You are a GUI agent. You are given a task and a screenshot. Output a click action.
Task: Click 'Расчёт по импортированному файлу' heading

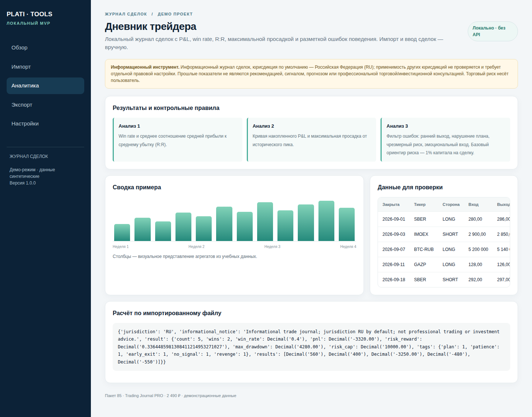(x=167, y=313)
